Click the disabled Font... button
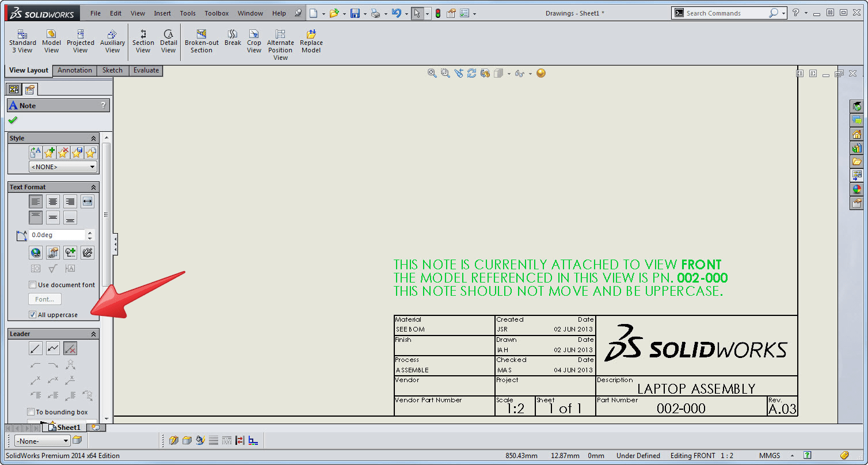The width and height of the screenshot is (868, 465). click(x=45, y=299)
